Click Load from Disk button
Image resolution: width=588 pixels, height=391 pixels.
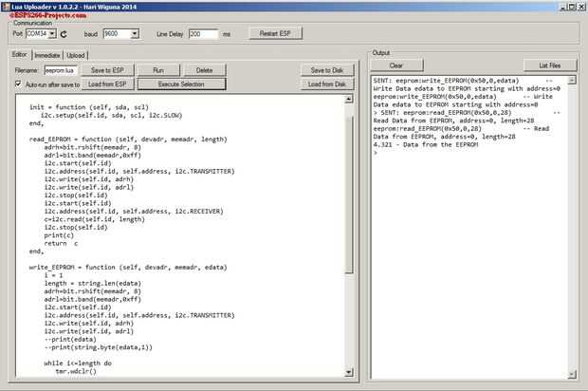pyautogui.click(x=327, y=84)
